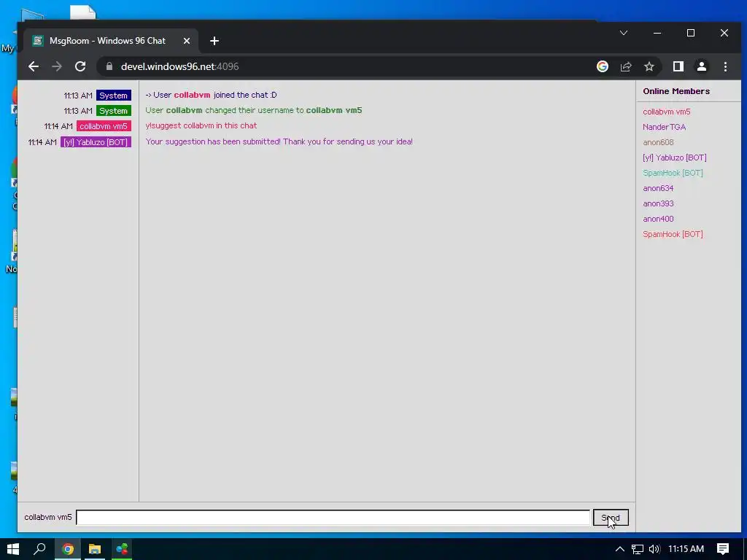
Task: Open the Chrome profile menu
Action: click(701, 66)
